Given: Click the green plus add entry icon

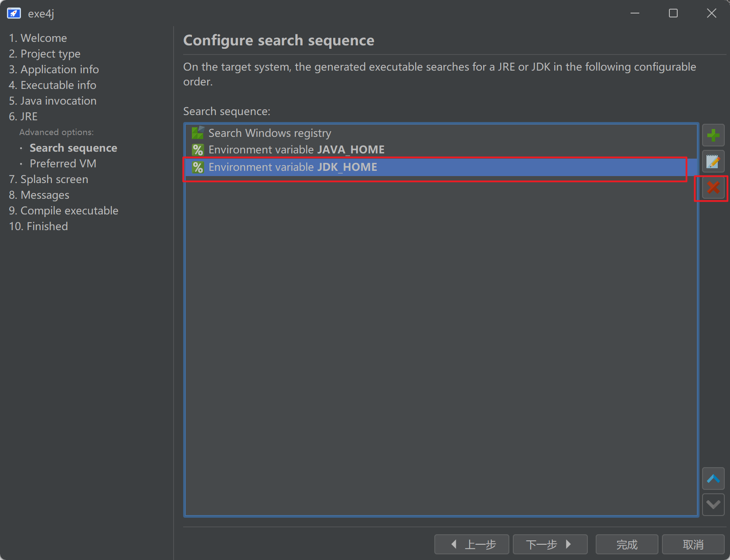Looking at the screenshot, I should point(713,136).
